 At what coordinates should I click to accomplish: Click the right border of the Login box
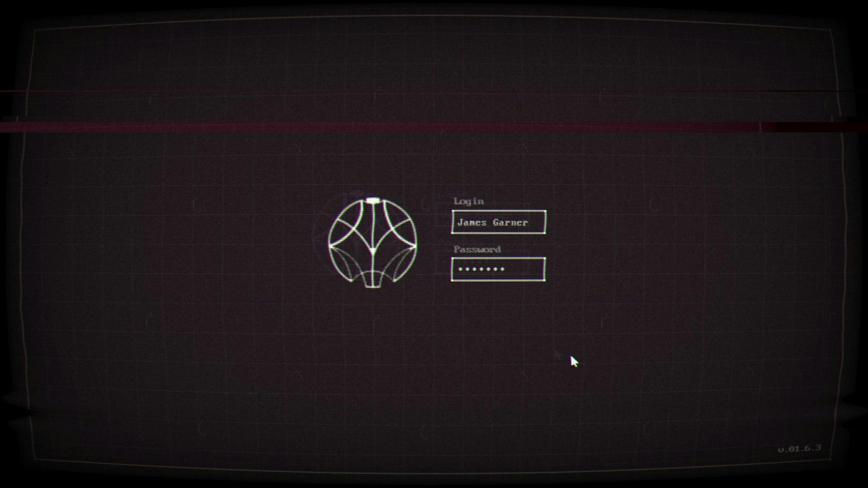point(545,222)
